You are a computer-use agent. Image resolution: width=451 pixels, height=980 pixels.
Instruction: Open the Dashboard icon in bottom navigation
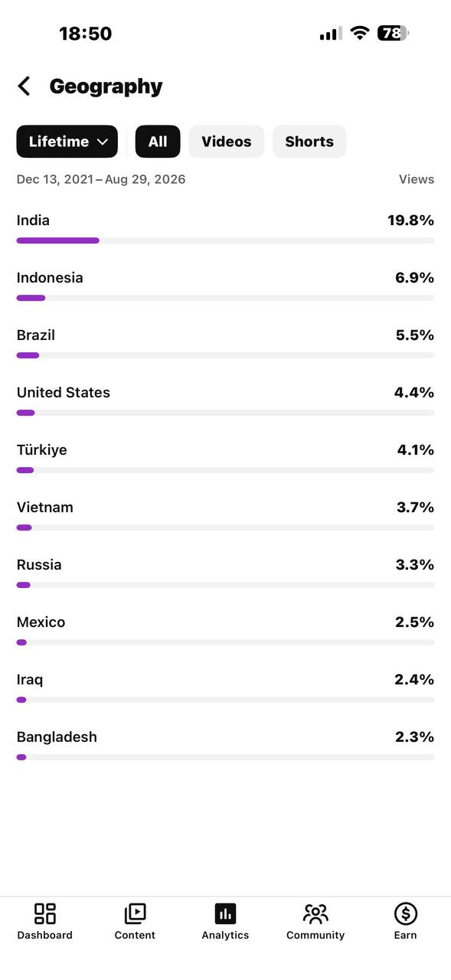(x=45, y=913)
